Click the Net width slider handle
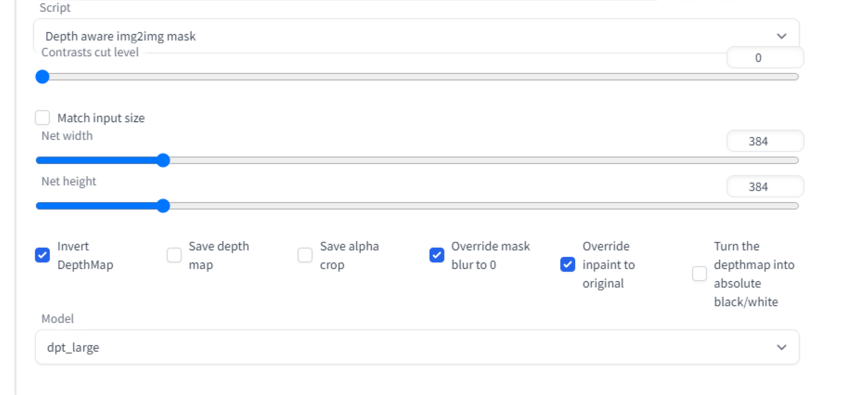868x395 pixels. coord(163,160)
